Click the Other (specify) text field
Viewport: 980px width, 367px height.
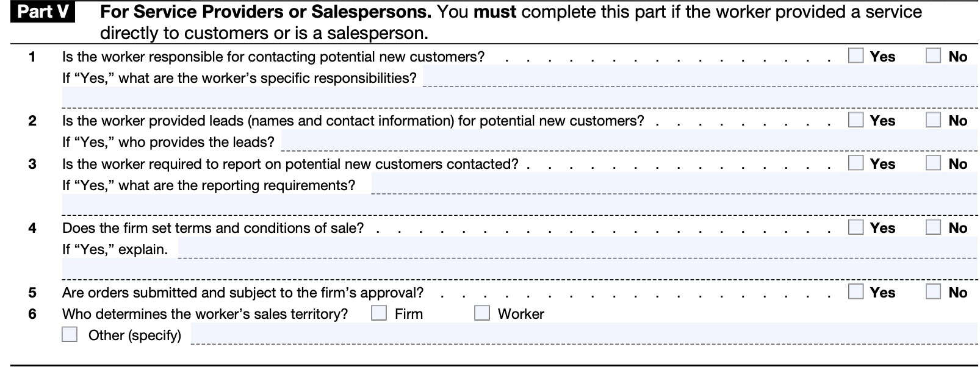click(x=583, y=335)
